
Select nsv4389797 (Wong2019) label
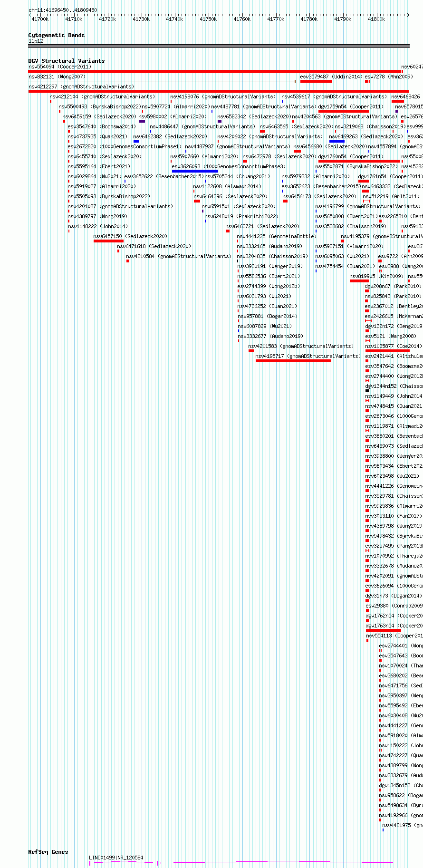click(x=97, y=217)
